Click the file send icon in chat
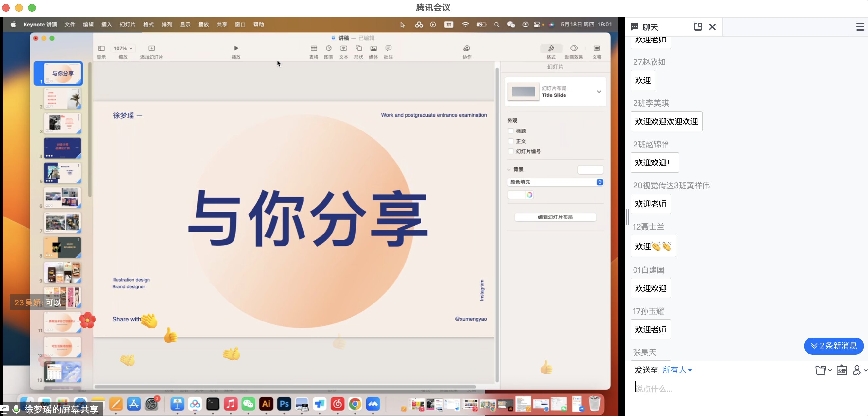This screenshot has width=868, height=416. [x=820, y=370]
